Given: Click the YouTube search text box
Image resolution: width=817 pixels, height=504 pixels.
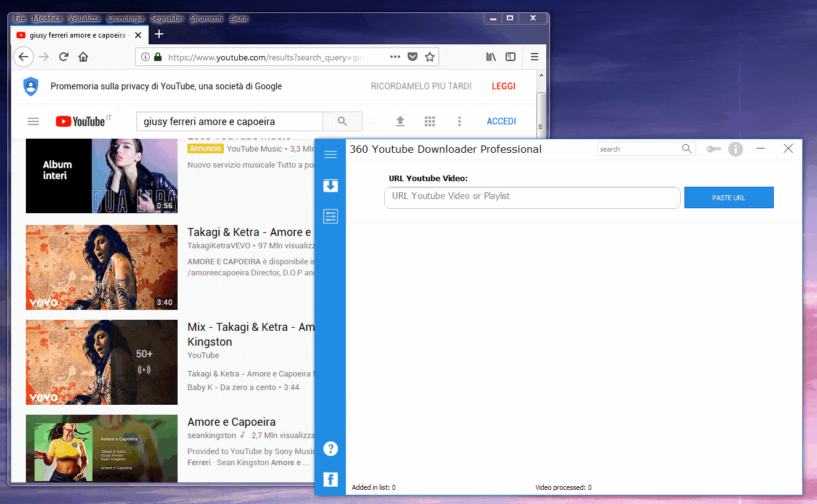Looking at the screenshot, I should (229, 121).
